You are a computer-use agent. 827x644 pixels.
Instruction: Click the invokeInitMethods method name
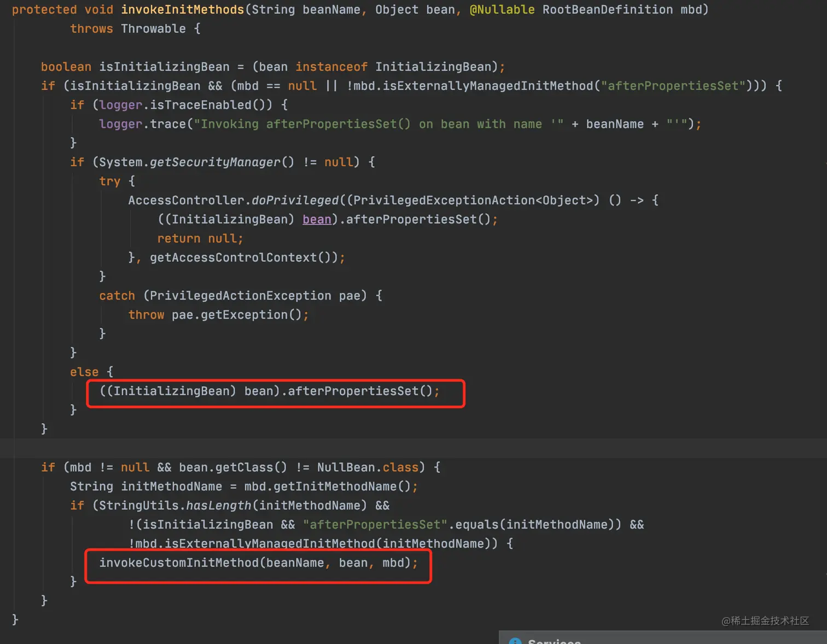(183, 10)
